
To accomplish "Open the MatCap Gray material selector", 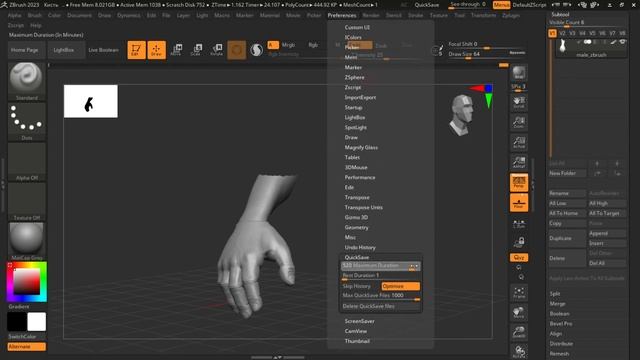I will click(x=27, y=241).
